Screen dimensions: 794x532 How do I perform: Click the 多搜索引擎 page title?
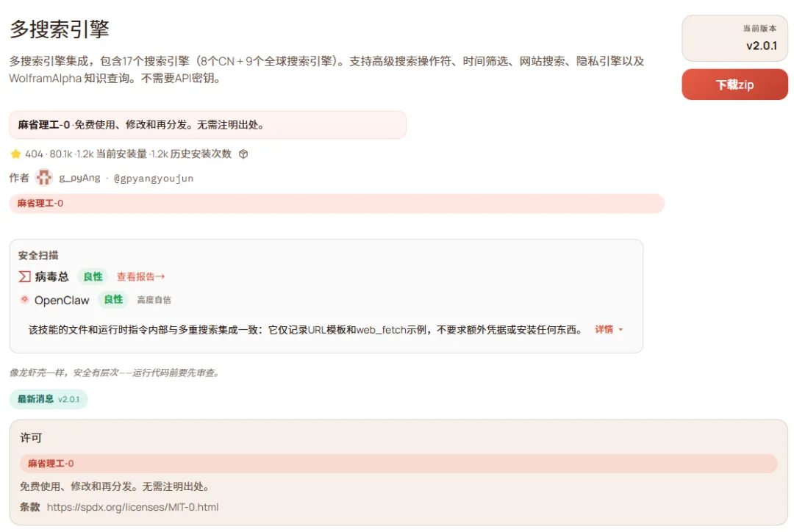click(x=60, y=29)
